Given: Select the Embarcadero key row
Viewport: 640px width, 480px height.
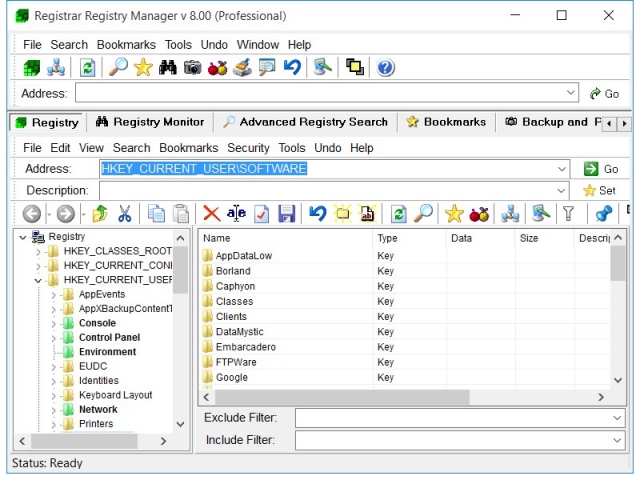Looking at the screenshot, I should point(406,347).
